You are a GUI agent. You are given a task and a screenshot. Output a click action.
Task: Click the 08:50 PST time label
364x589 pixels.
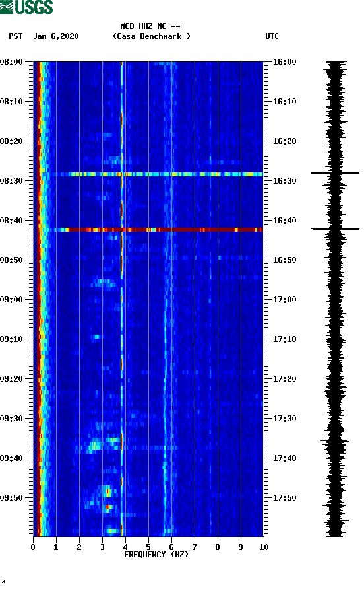[11, 260]
